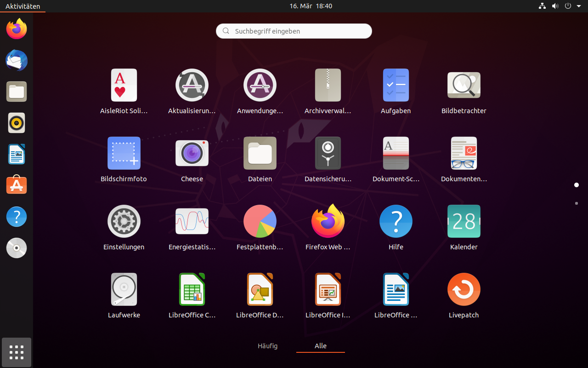Image resolution: width=588 pixels, height=368 pixels.
Task: Click the Suchbegriff eingeben search field
Action: (294, 31)
